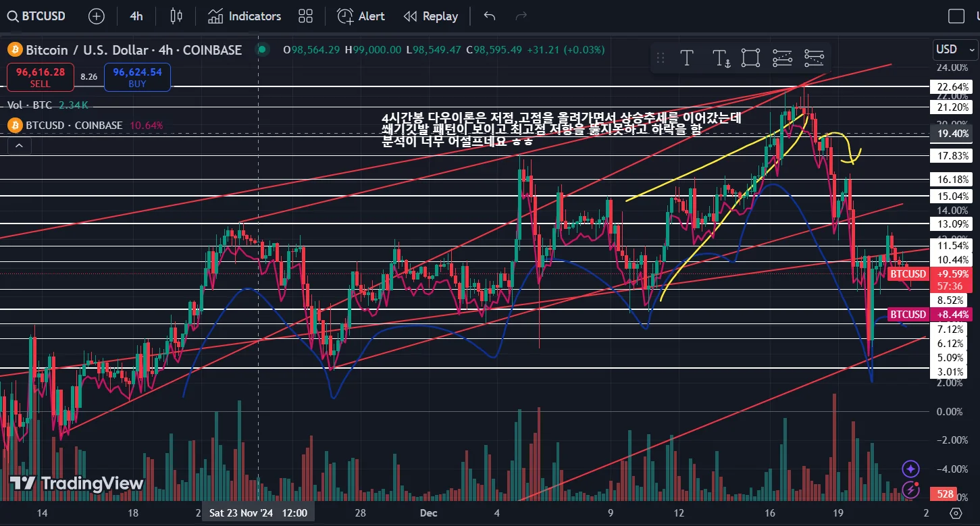The height and width of the screenshot is (526, 980).
Task: Open the indicator templates grid
Action: click(305, 16)
